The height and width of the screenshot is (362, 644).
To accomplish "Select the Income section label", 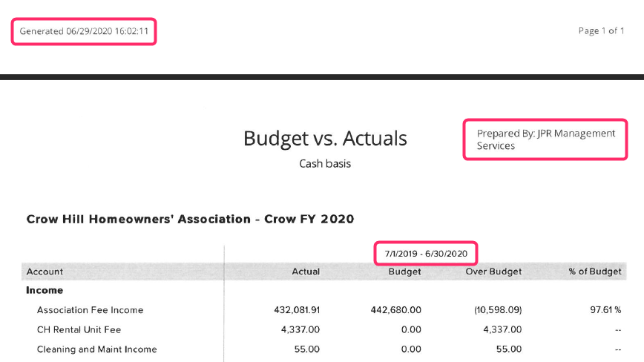I will (45, 291).
